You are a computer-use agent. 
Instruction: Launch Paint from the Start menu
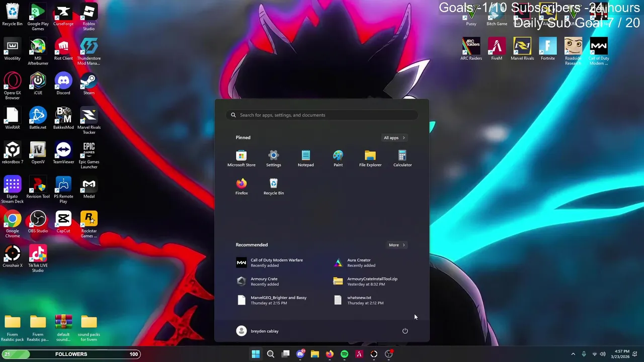pyautogui.click(x=338, y=158)
